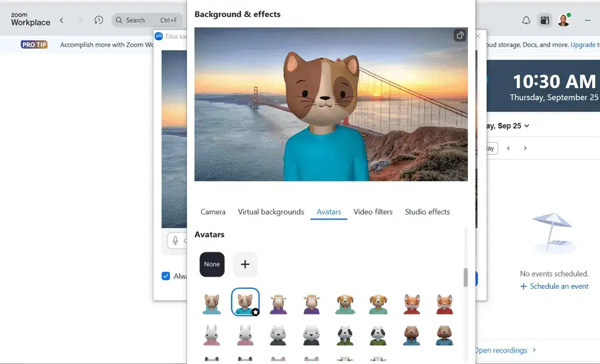Open recordings via the link
The height and width of the screenshot is (364, 600).
coord(501,350)
